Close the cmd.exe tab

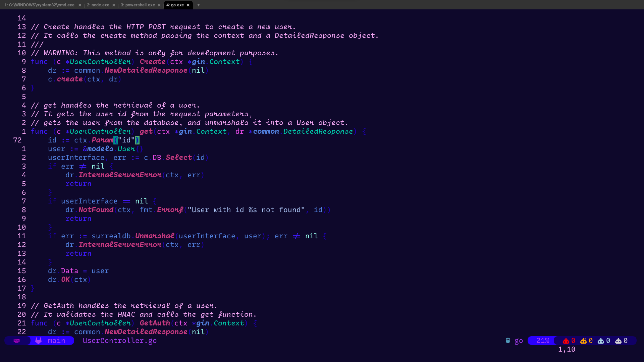(x=80, y=5)
